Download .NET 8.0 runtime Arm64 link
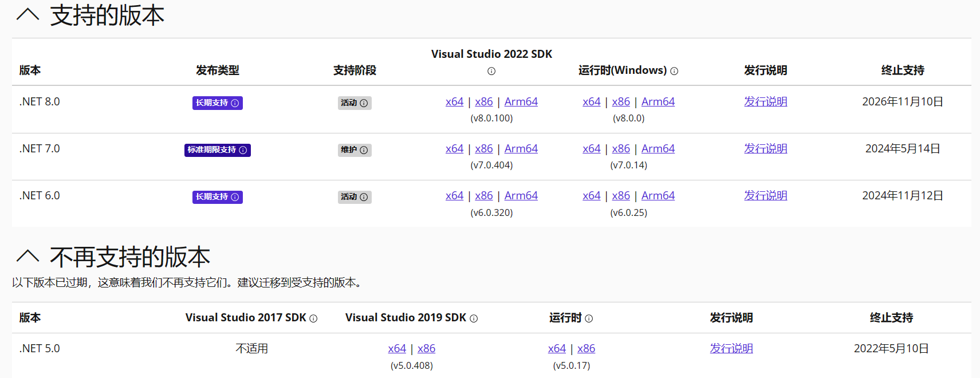The width and height of the screenshot is (980, 378). click(658, 101)
